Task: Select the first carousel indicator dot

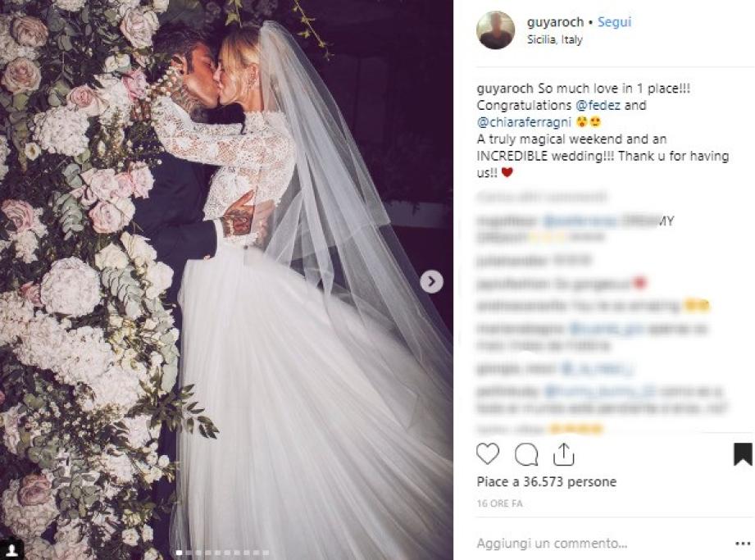Action: pos(180,553)
